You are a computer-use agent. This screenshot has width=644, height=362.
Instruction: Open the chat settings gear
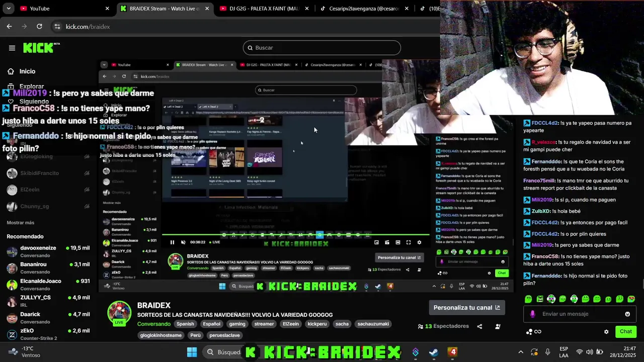pos(606,332)
